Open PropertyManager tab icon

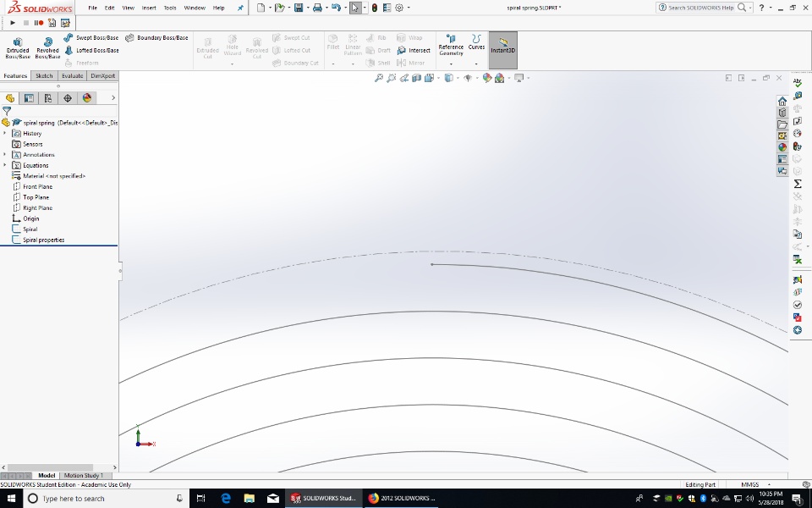point(29,98)
